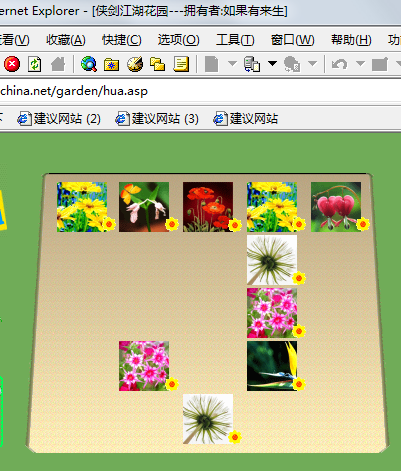Select yellow daisy thumbnail beside the butterfly flower
401x471 pixels.
pos(82,207)
